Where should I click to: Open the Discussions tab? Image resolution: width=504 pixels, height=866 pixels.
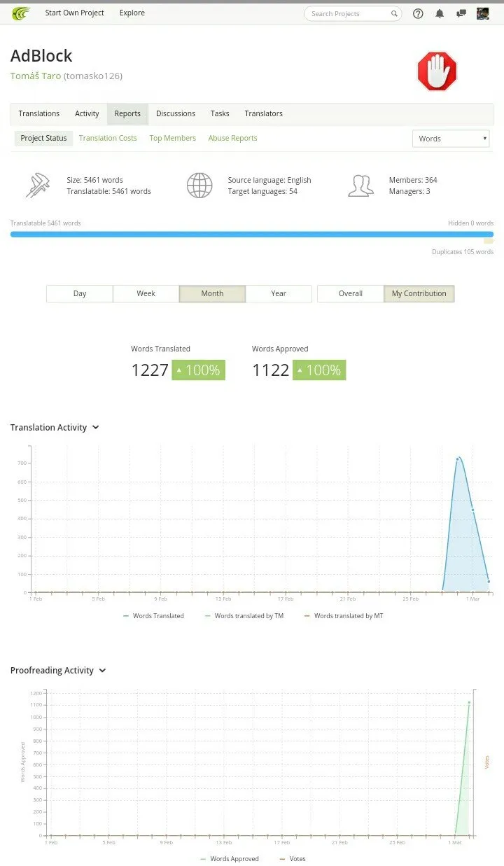click(176, 113)
